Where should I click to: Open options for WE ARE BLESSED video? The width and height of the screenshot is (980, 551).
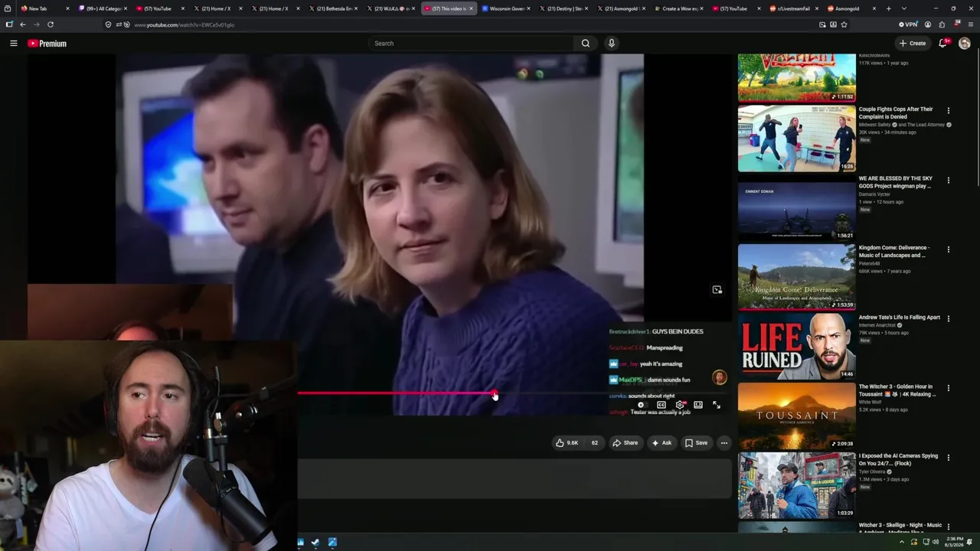(949, 180)
